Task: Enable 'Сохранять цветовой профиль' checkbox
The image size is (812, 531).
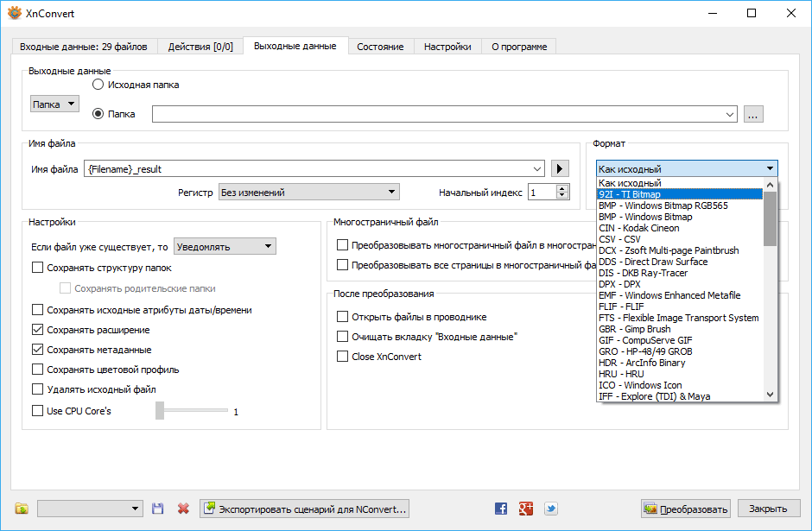Action: 37,370
